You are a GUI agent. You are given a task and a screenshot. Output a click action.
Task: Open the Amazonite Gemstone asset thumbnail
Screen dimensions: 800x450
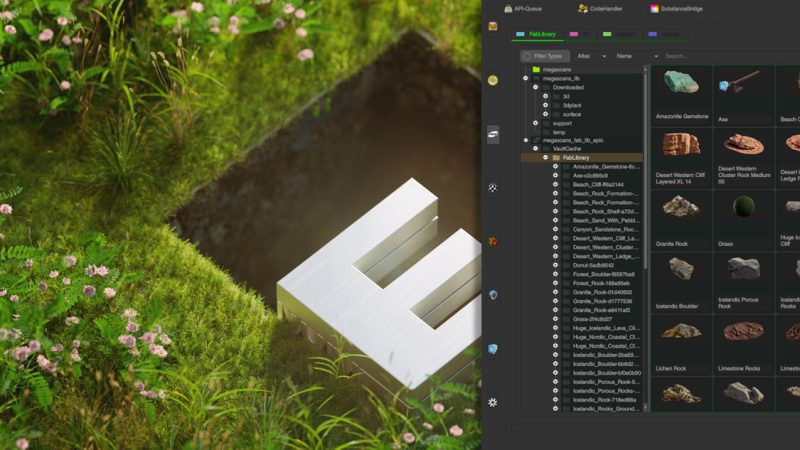point(681,95)
